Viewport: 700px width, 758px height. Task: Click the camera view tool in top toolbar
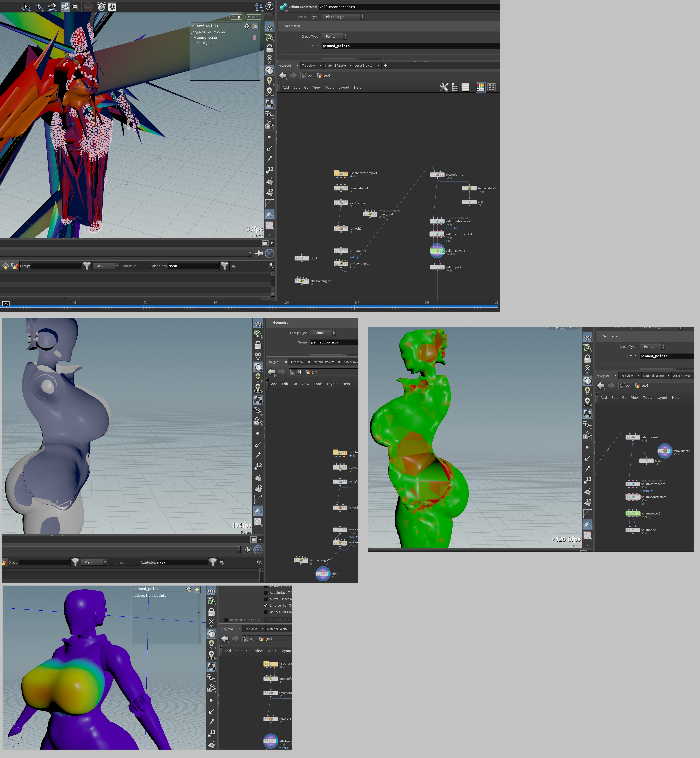(x=65, y=7)
